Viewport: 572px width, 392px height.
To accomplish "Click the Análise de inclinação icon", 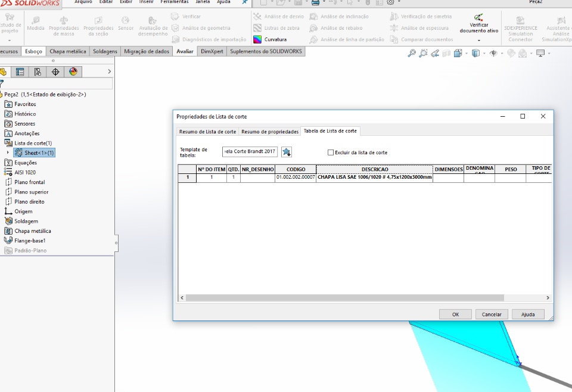I will (x=314, y=17).
